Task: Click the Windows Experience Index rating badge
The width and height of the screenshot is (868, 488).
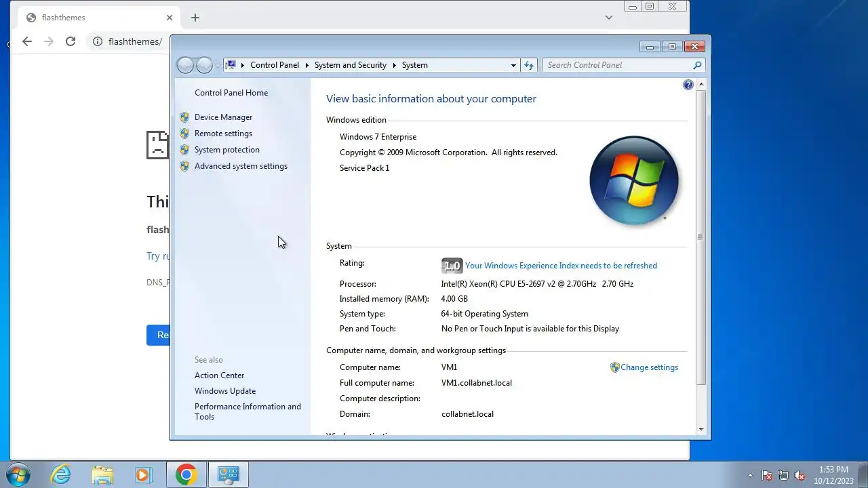Action: coord(452,266)
